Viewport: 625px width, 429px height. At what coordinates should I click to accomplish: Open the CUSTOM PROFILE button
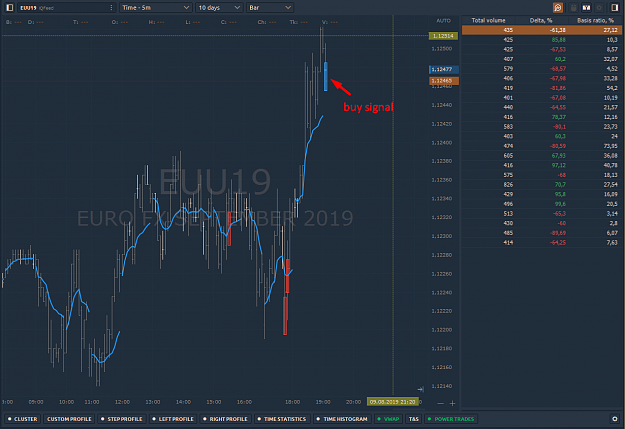pyautogui.click(x=69, y=419)
